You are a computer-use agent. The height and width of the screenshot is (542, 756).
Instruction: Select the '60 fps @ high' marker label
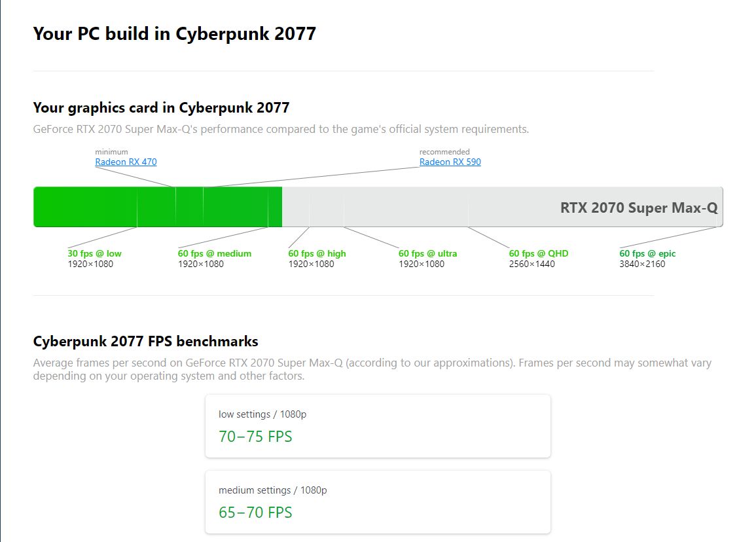[x=317, y=253]
